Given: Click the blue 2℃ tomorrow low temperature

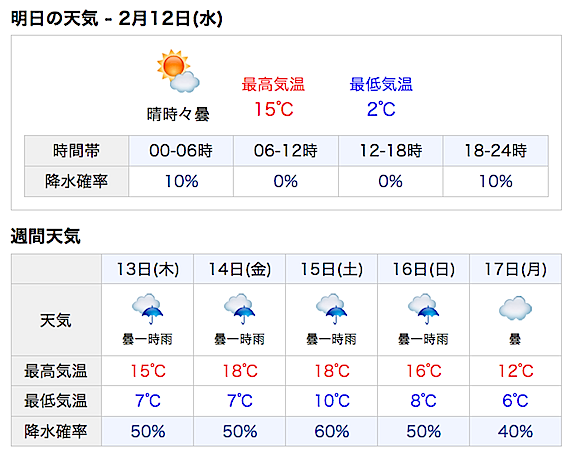Looking at the screenshot, I should click(381, 109).
